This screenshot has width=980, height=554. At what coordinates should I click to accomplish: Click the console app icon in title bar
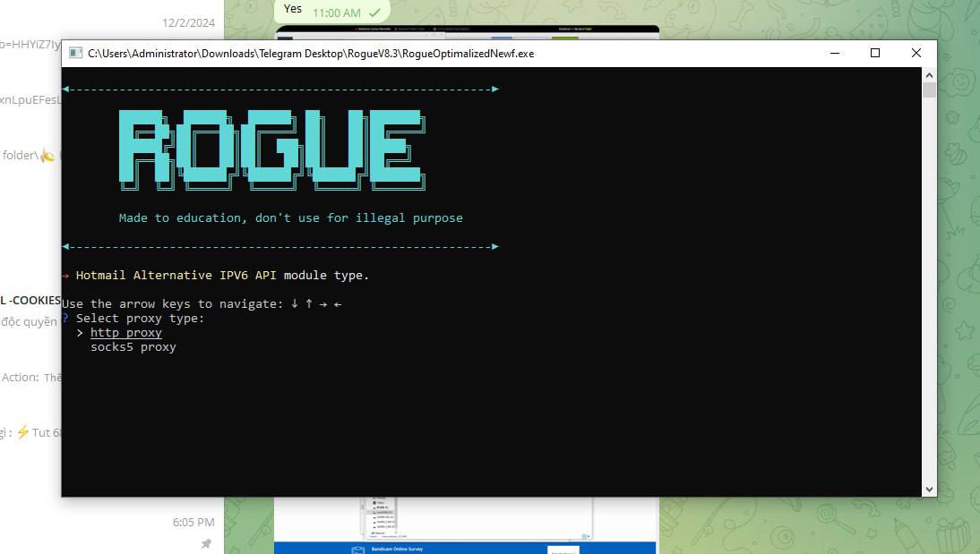point(76,54)
